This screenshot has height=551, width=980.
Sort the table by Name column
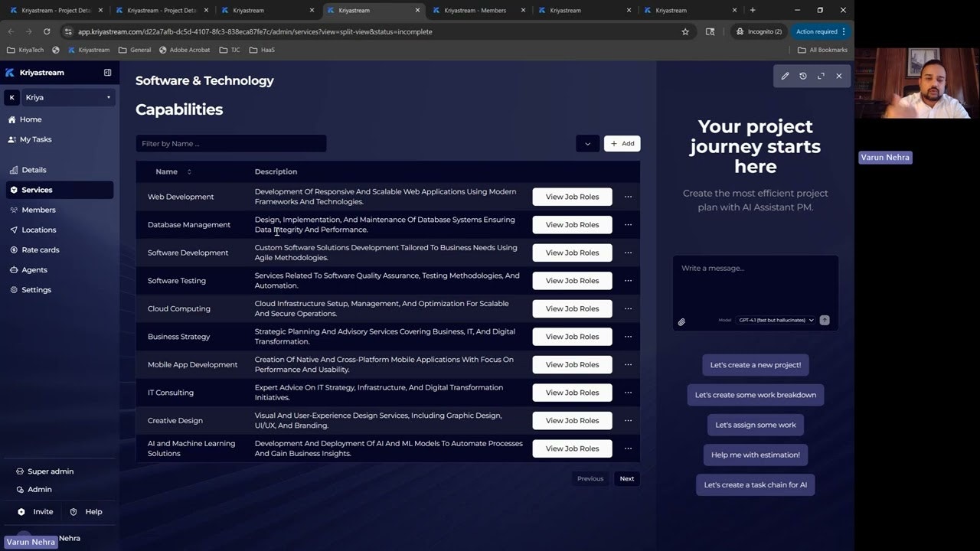(174, 171)
